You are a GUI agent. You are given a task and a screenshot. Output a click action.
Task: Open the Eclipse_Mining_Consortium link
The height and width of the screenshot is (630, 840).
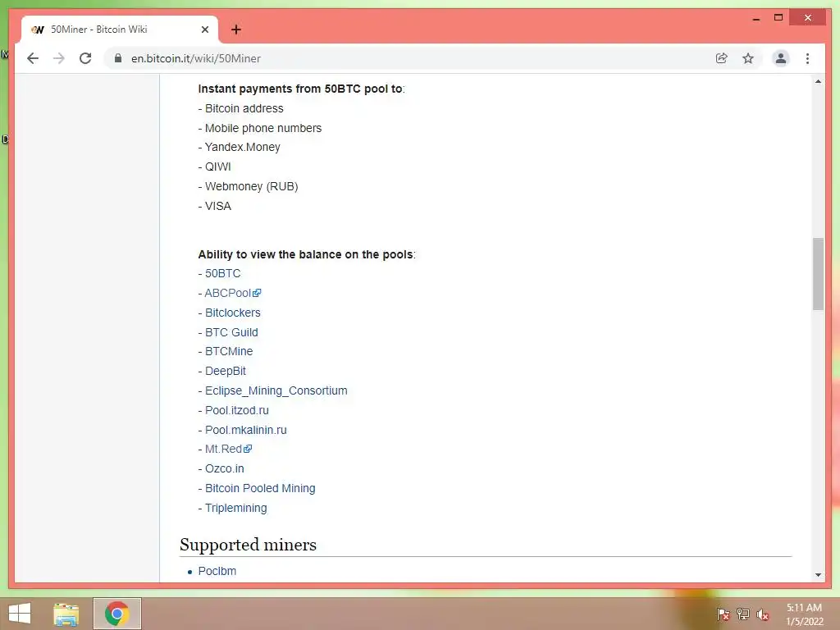pyautogui.click(x=276, y=391)
